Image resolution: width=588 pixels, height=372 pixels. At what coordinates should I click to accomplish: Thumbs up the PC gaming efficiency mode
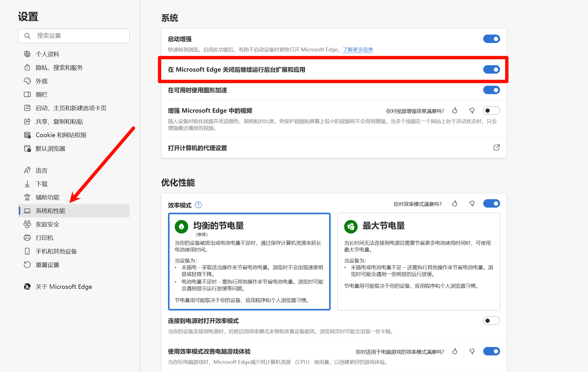[x=455, y=351]
